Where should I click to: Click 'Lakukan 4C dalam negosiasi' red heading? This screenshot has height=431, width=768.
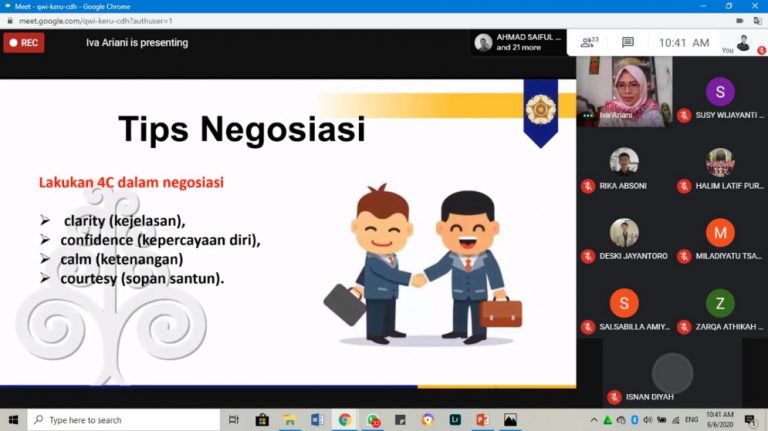(x=131, y=183)
